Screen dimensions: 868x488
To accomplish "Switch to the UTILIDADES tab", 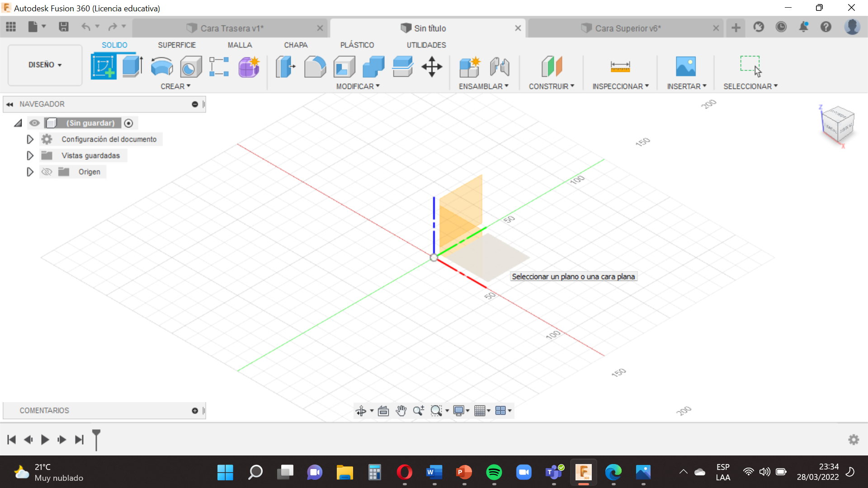I will (426, 45).
